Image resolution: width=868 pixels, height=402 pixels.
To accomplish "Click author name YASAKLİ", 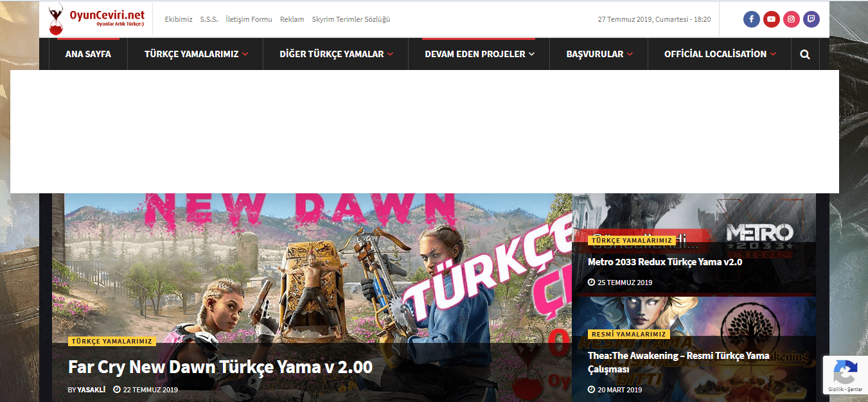I will point(91,390).
